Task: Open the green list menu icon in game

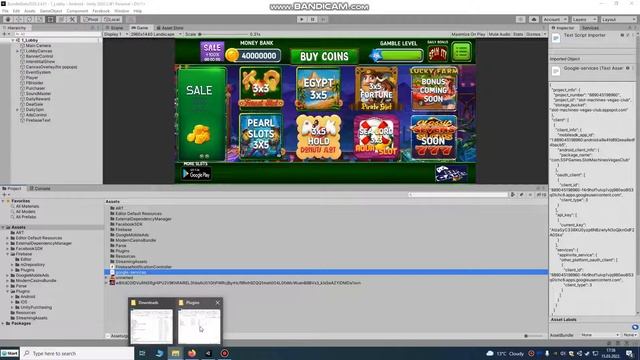Action: 461,52
